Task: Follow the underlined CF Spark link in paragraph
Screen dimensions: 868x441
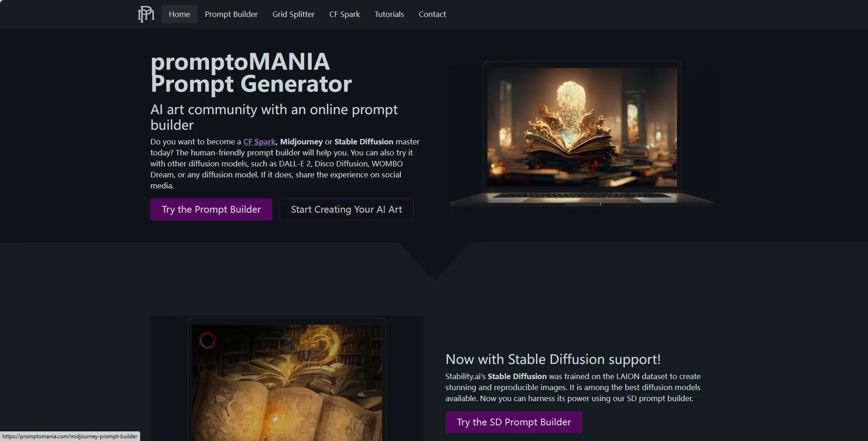Action: click(259, 142)
